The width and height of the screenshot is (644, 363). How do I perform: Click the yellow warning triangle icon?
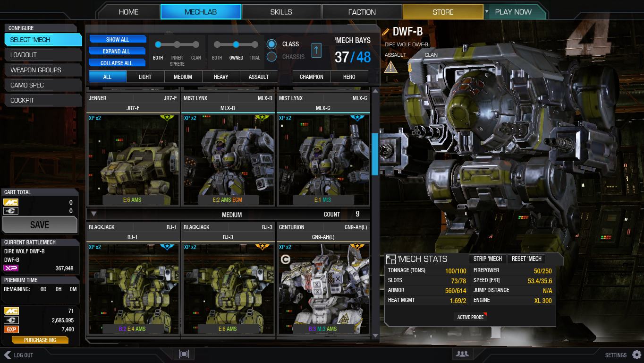tap(391, 67)
